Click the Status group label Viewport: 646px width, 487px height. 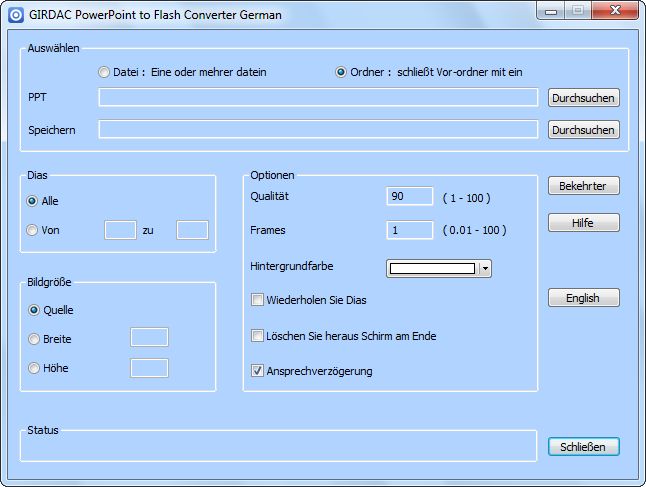click(x=43, y=430)
